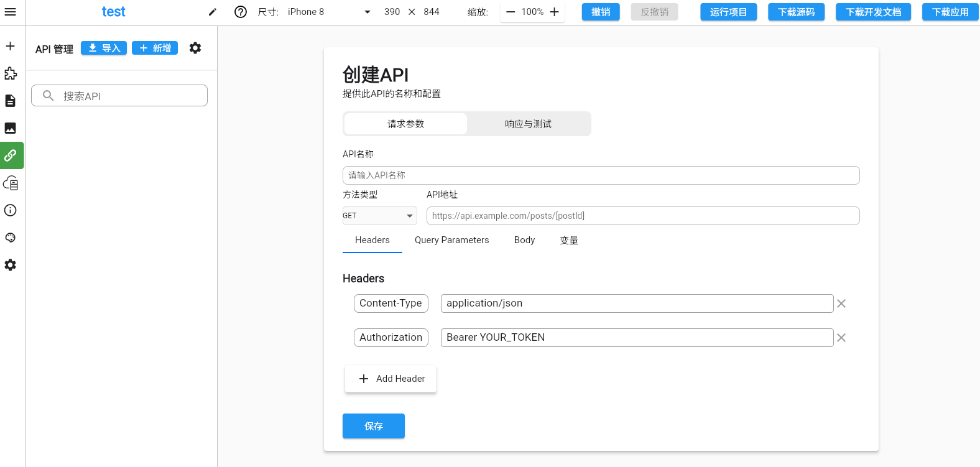Viewport: 980px width, 467px height.
Task: Click the 下载应用 download app button
Action: 950,12
